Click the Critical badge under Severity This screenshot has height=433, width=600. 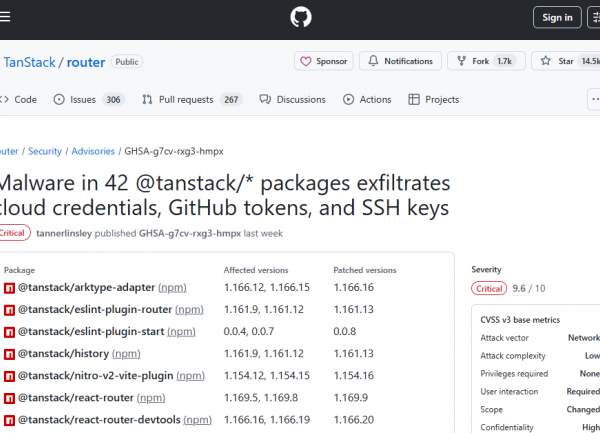tap(489, 288)
